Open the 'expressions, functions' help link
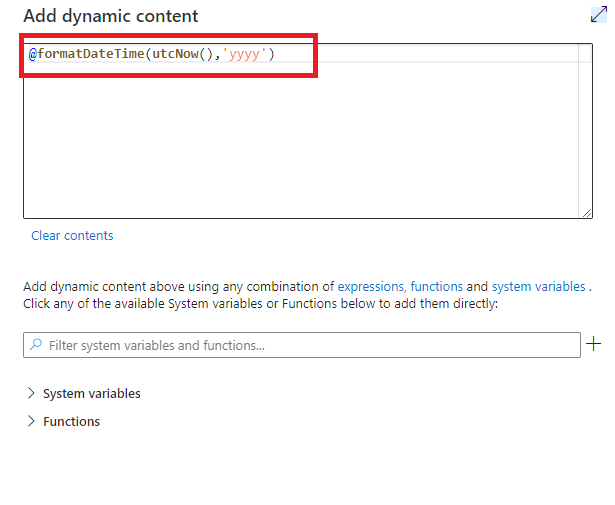The image size is (615, 505). tap(399, 286)
